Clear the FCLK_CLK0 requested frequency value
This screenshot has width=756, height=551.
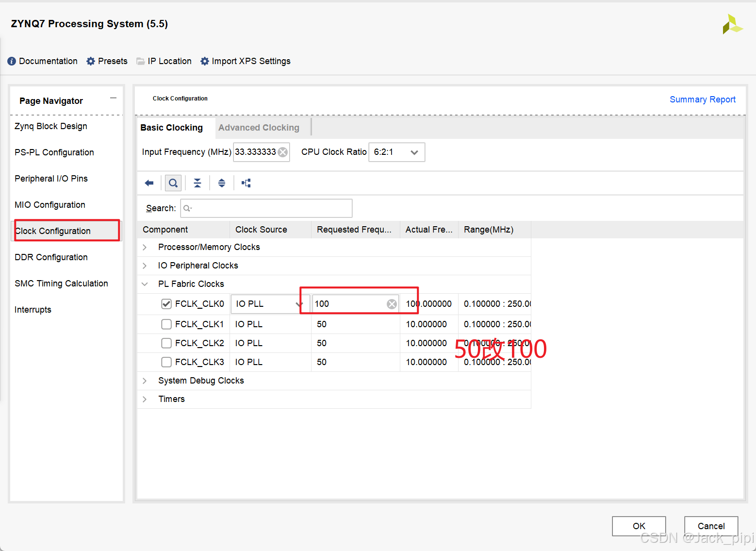392,304
